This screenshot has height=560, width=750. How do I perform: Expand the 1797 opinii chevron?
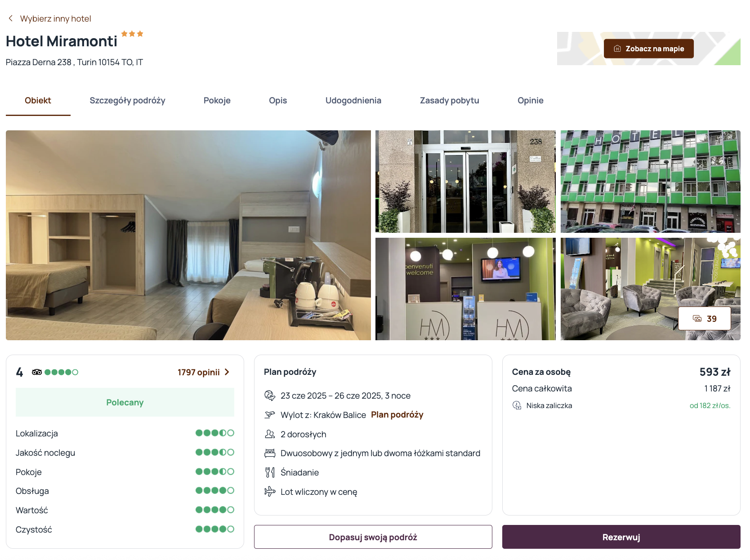click(227, 372)
